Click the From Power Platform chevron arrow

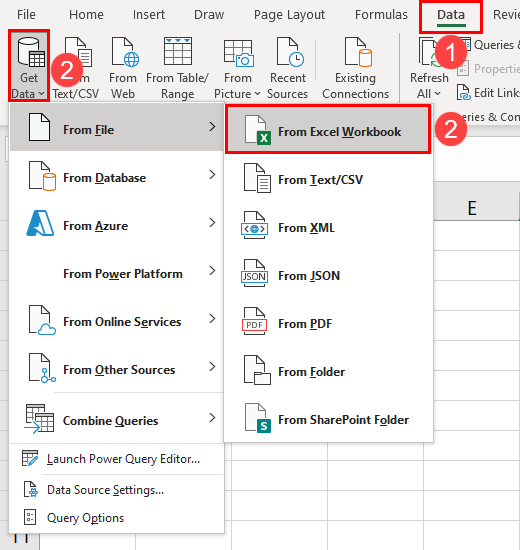point(212,271)
